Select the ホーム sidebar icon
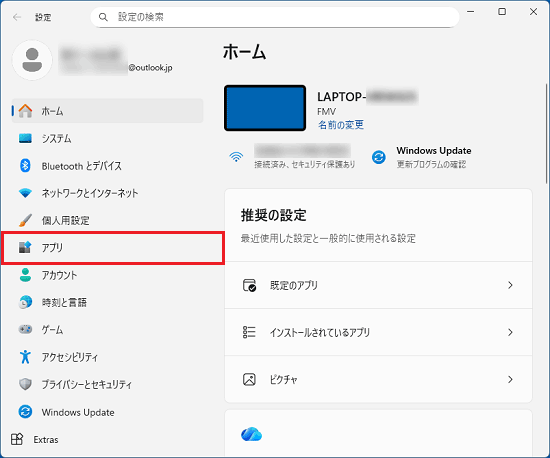 tap(25, 111)
